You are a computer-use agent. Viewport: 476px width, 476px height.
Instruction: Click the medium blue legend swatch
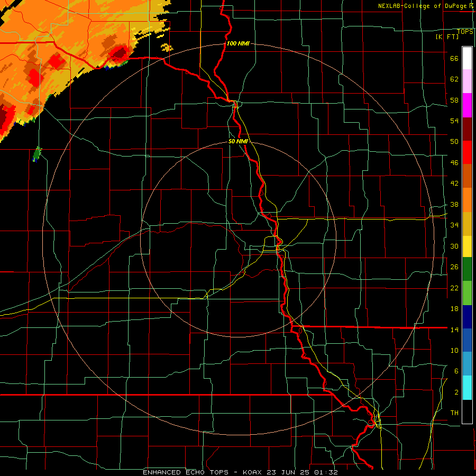click(x=467, y=340)
